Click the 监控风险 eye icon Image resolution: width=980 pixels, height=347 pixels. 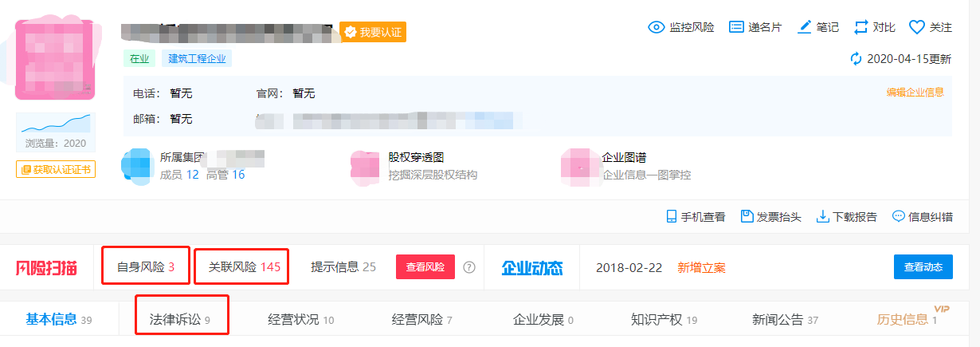[657, 27]
